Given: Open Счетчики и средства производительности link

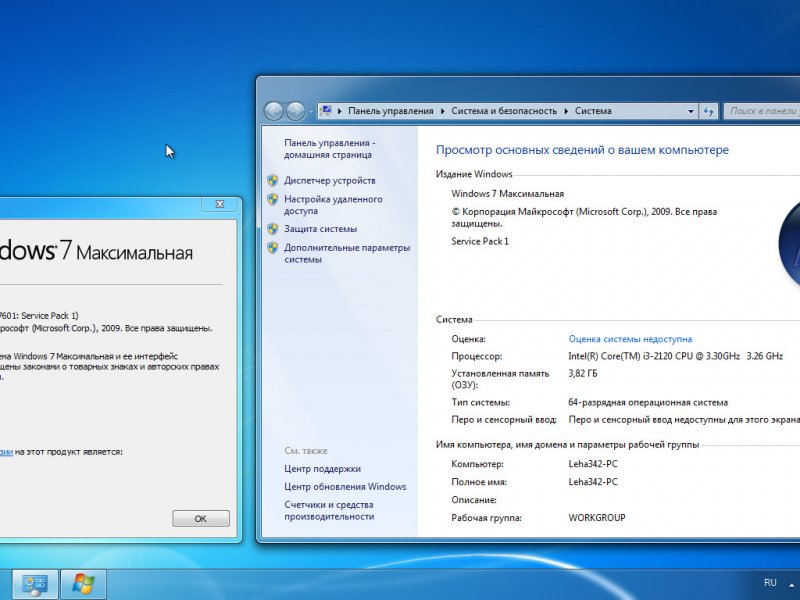Looking at the screenshot, I should coord(329,510).
